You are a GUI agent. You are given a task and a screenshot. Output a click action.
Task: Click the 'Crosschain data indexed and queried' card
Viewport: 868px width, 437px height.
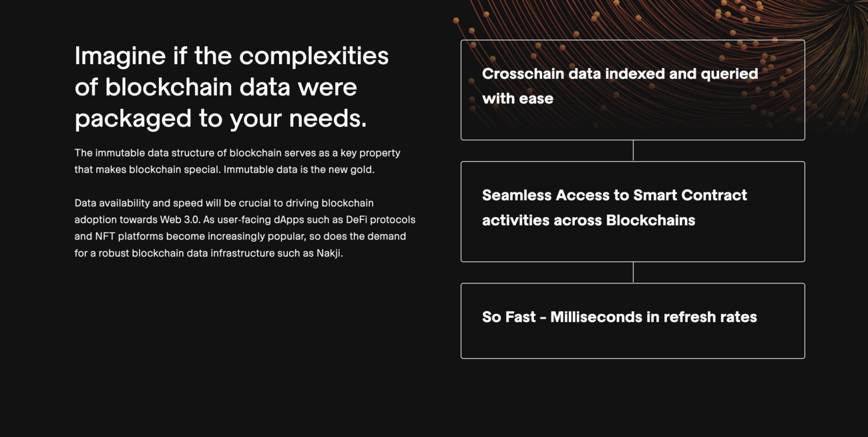(x=632, y=90)
